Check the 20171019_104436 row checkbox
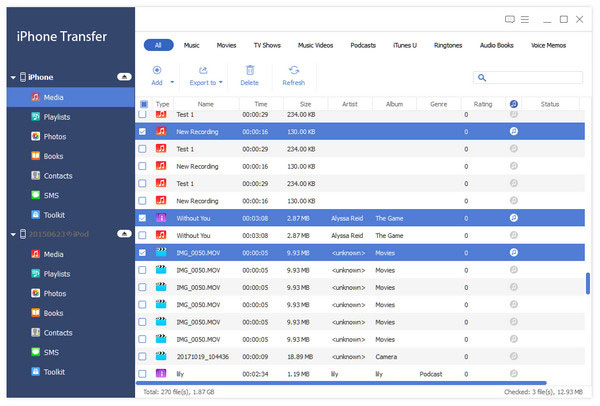This screenshot has width=600, height=406. point(142,356)
